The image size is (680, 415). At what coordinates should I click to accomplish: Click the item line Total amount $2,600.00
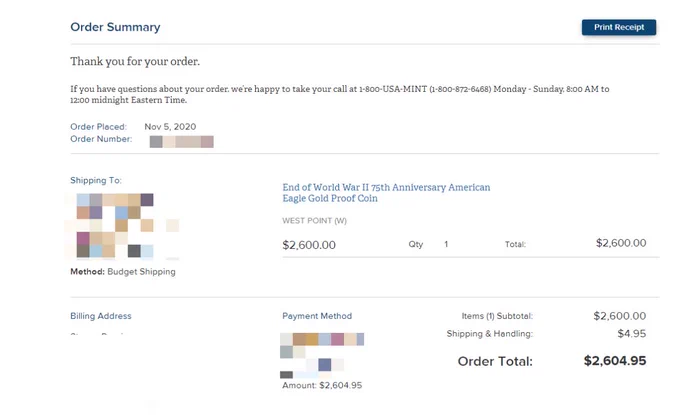[x=621, y=243]
